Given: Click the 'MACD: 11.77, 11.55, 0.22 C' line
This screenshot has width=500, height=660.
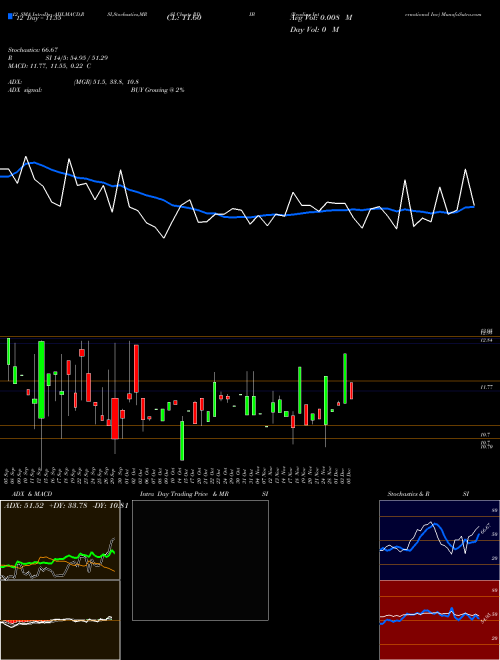Looking at the screenshot, I should click(50, 66).
